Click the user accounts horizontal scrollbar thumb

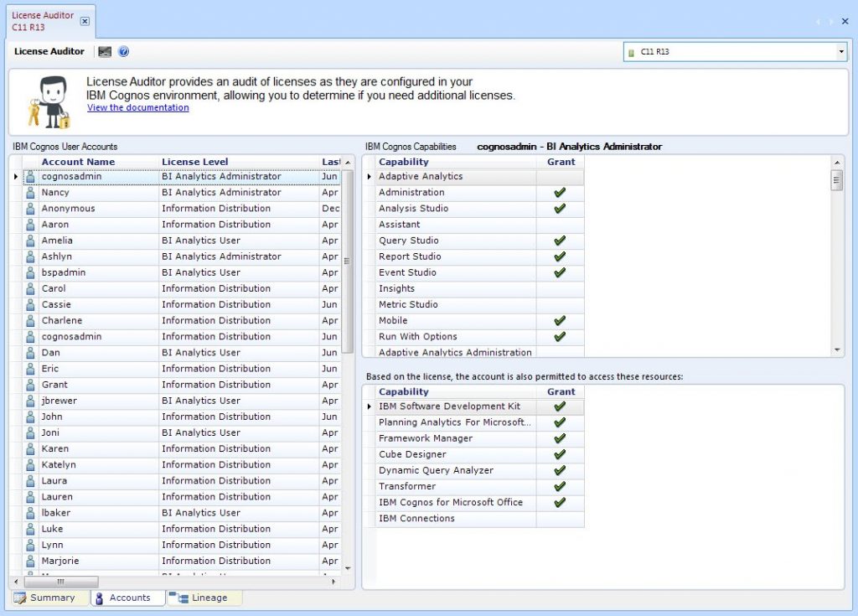click(x=60, y=582)
